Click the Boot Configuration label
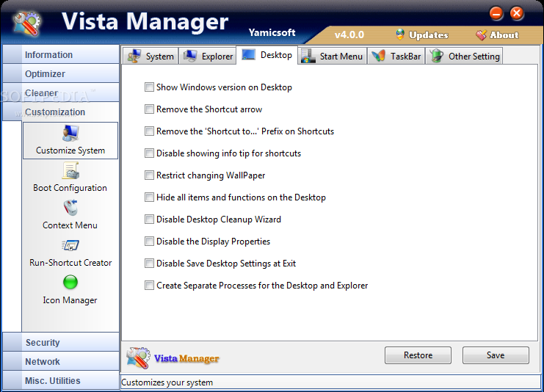This screenshot has width=544, height=392. coord(70,188)
